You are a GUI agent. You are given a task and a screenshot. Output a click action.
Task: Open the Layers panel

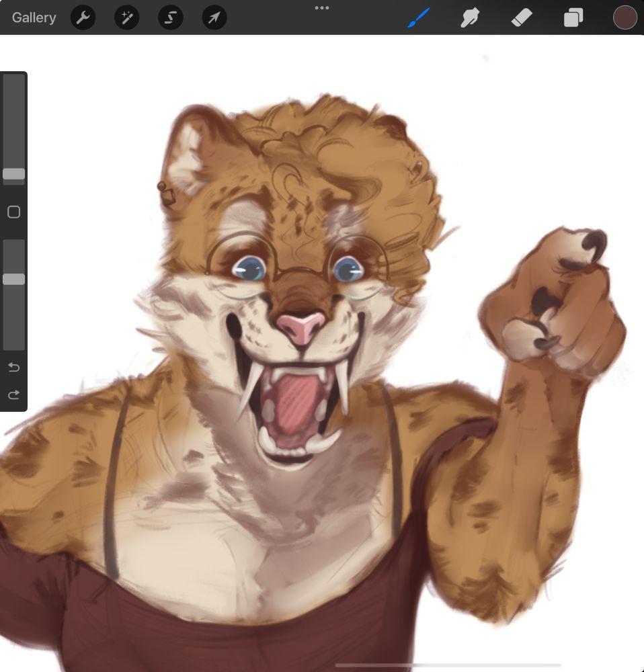(x=573, y=17)
